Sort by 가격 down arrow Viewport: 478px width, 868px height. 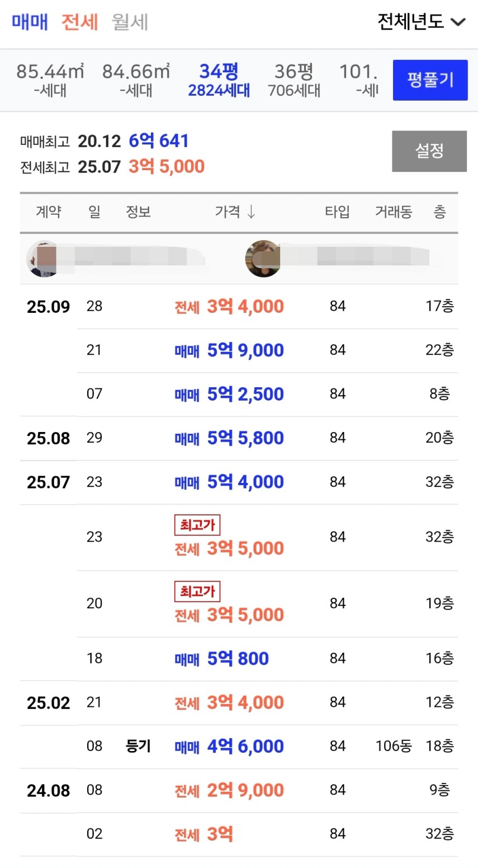251,212
